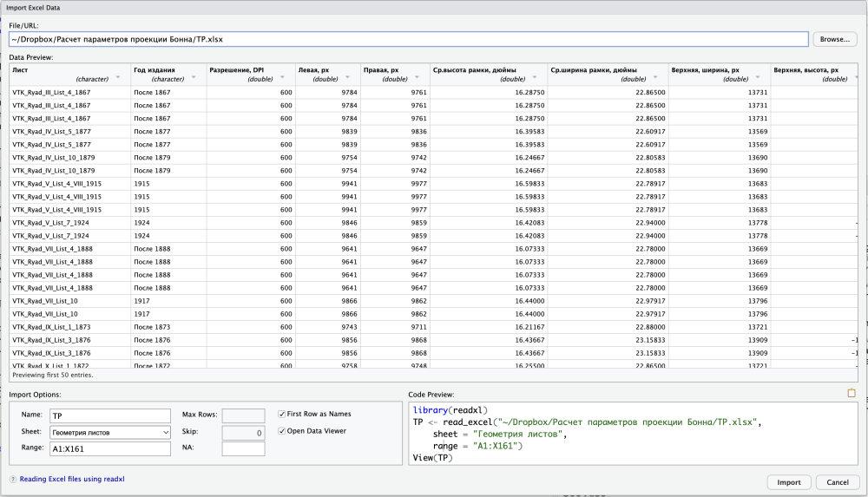Focus the NA value input field
Screen dimensions: 868x497
coord(243,449)
